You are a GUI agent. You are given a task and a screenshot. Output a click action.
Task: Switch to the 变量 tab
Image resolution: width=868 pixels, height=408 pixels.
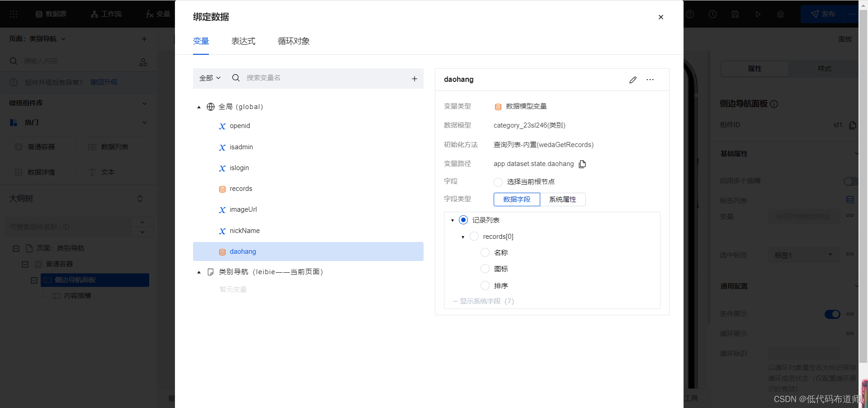pyautogui.click(x=201, y=41)
